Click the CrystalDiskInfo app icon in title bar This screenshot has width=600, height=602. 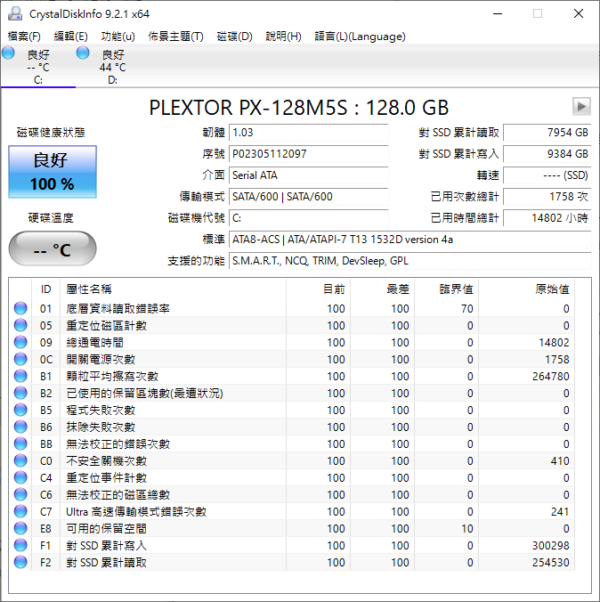point(15,14)
